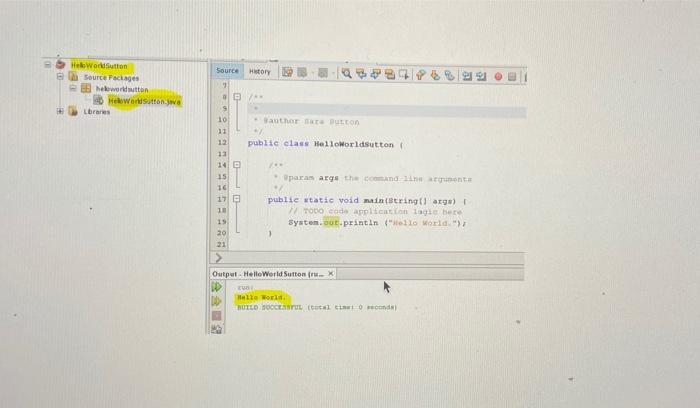Switch to the Source view tab
The image size is (700, 408).
(227, 71)
